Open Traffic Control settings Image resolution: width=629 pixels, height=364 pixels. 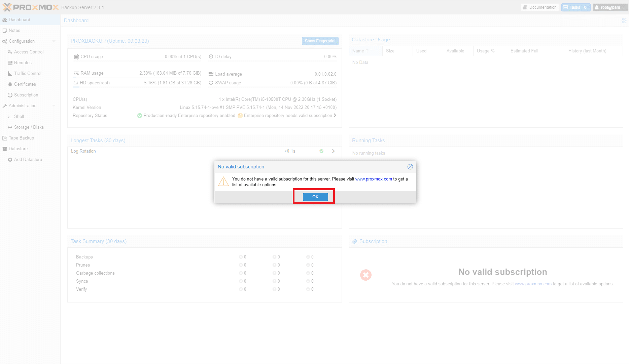[x=30, y=74]
